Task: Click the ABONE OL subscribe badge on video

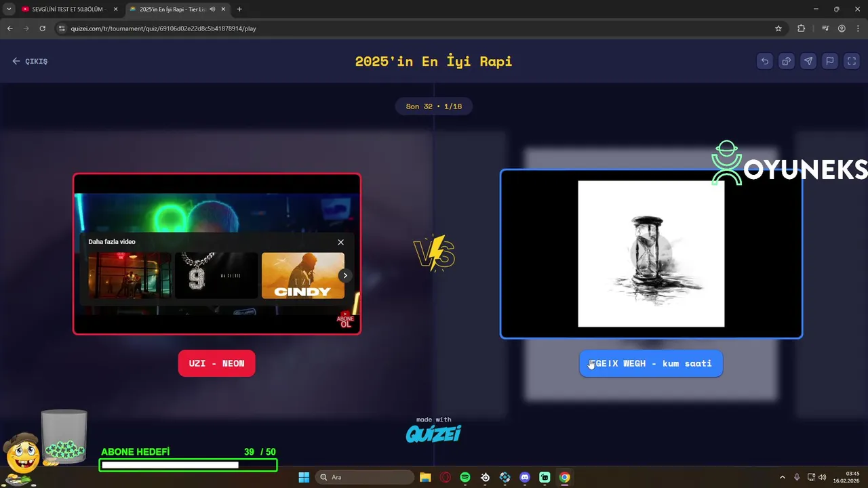Action: [346, 321]
